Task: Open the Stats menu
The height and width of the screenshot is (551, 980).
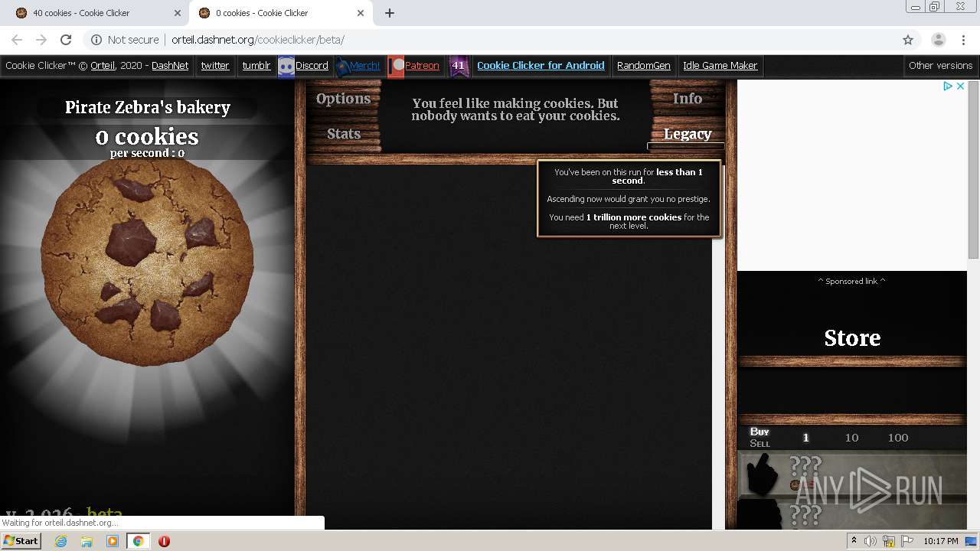Action: pyautogui.click(x=344, y=134)
